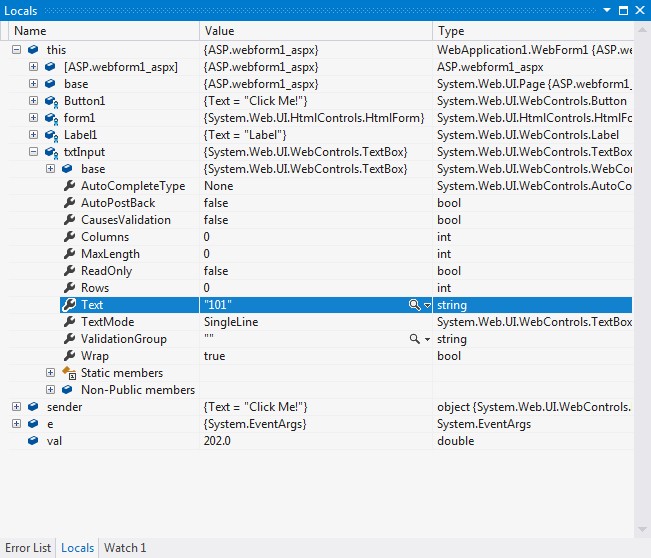Switch to the Locals tab
The width and height of the screenshot is (651, 558).
(x=78, y=548)
